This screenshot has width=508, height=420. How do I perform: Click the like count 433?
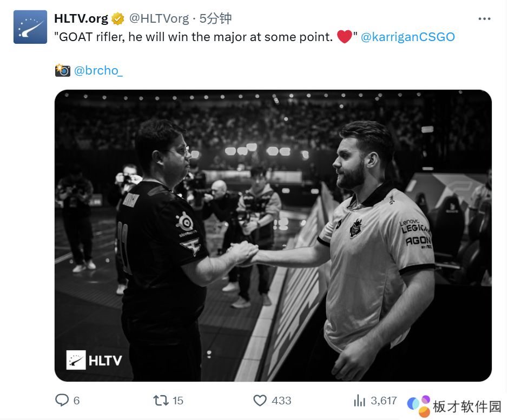(281, 401)
